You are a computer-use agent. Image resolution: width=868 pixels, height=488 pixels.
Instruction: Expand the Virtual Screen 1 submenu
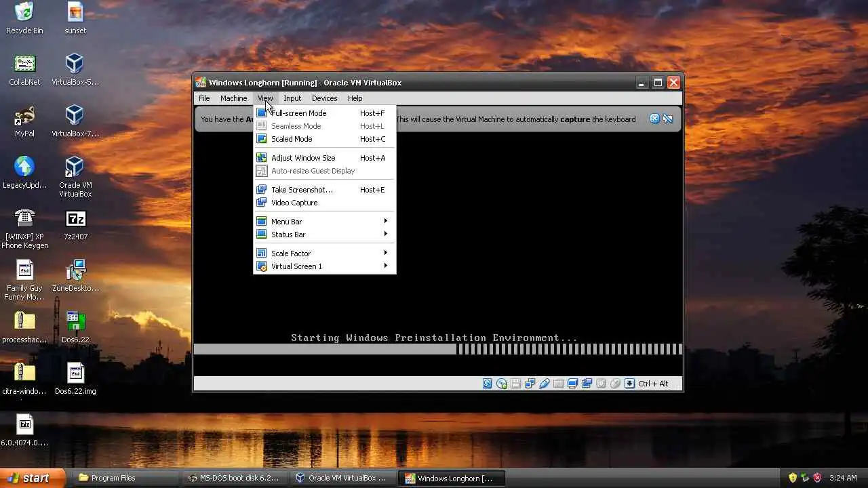(x=324, y=266)
